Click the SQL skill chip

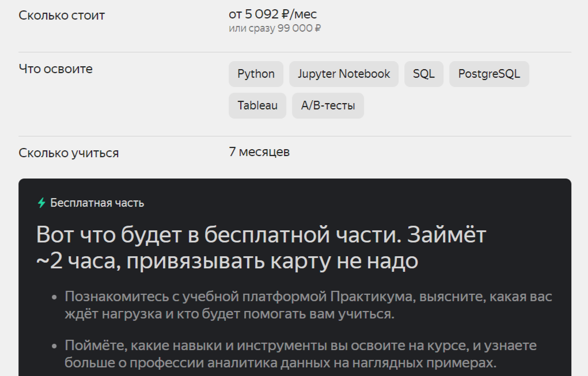coord(424,74)
